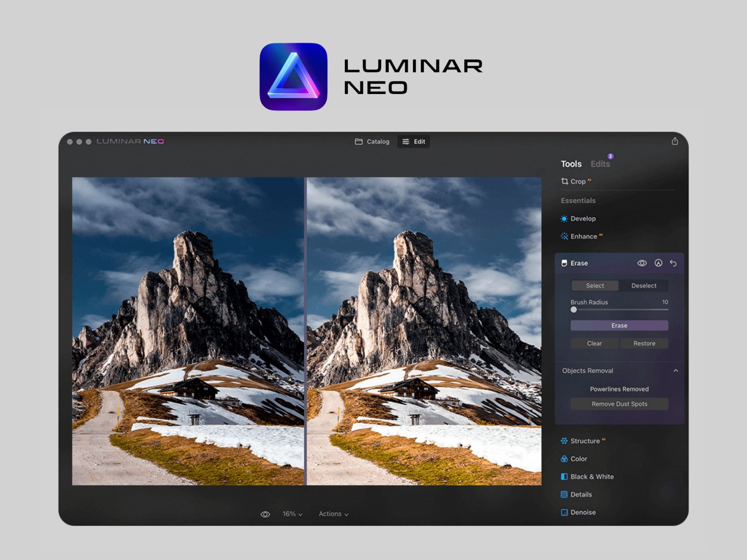Screen dimensions: 747x560
Task: Open the Color tool icon
Action: pyautogui.click(x=564, y=459)
